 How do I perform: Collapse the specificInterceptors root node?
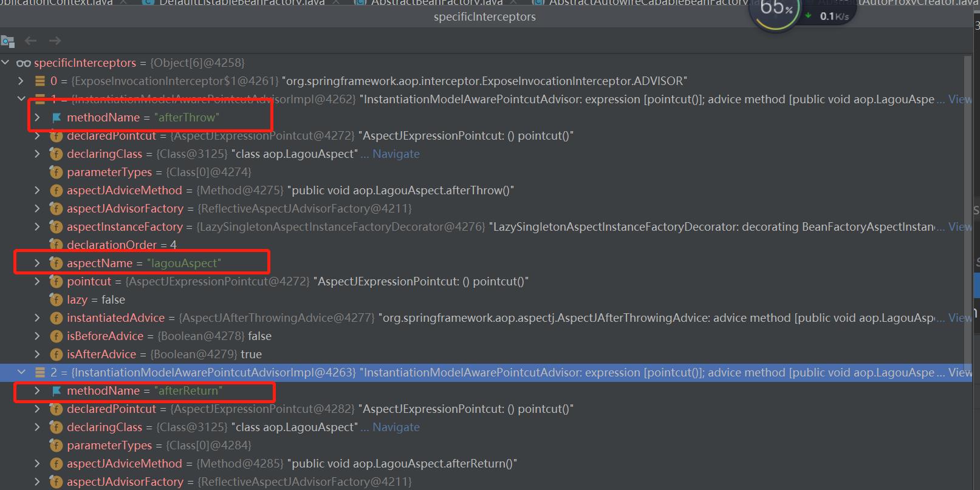click(x=6, y=63)
